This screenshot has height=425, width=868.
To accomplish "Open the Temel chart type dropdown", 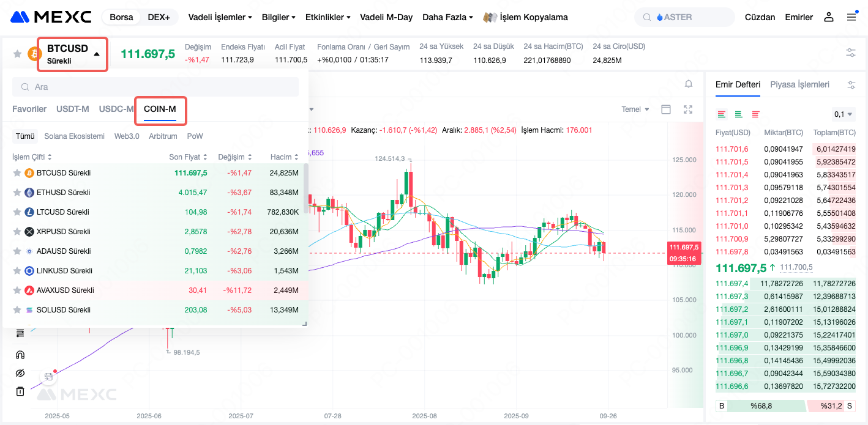I will [x=635, y=109].
